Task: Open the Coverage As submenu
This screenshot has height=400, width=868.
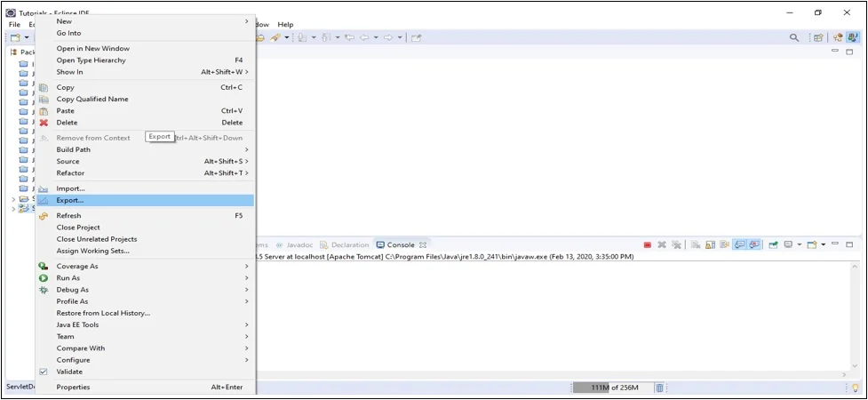Action: pyautogui.click(x=144, y=266)
